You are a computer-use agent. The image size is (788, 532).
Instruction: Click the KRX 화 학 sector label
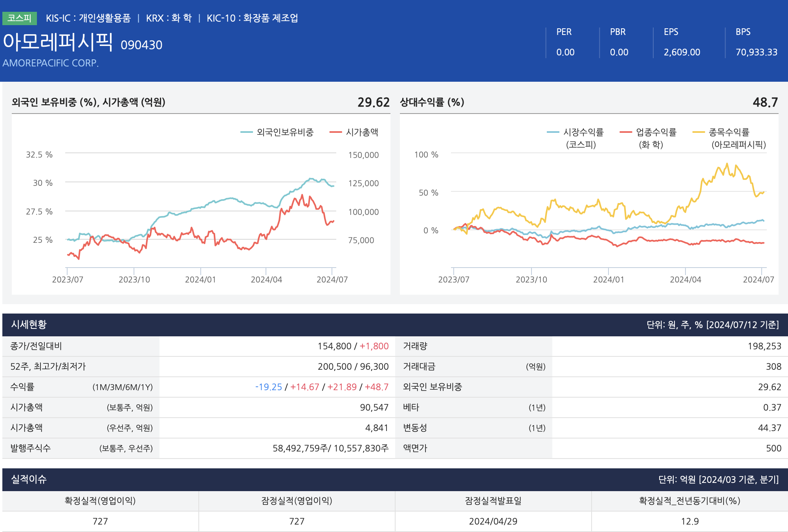(169, 18)
